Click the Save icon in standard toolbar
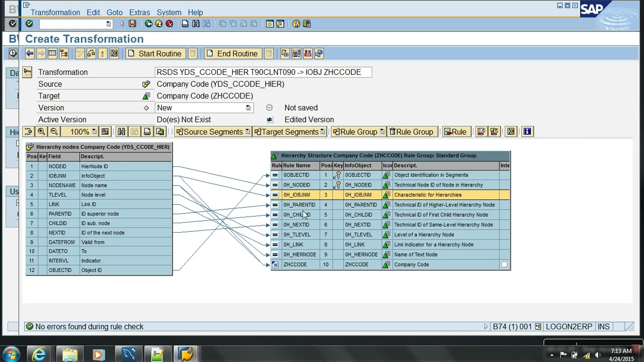644x362 pixels. (132, 24)
